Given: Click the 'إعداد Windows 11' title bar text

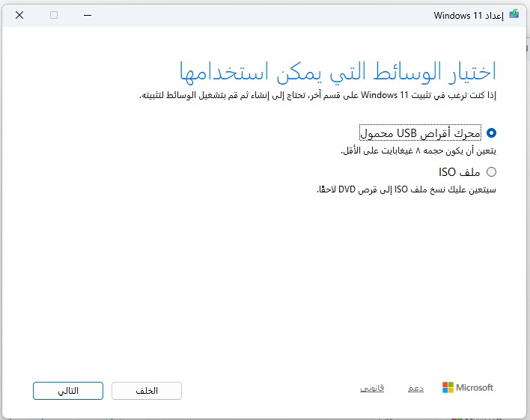Looking at the screenshot, I should click(469, 15).
